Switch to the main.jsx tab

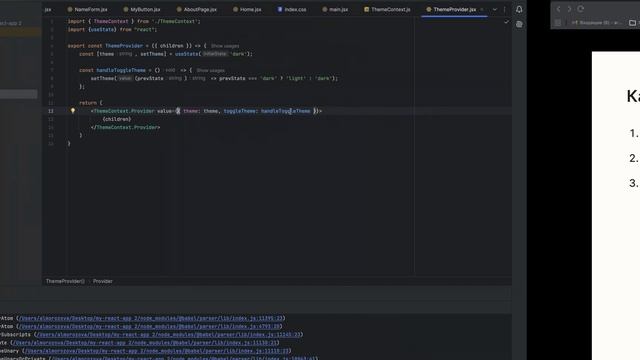(335, 9)
